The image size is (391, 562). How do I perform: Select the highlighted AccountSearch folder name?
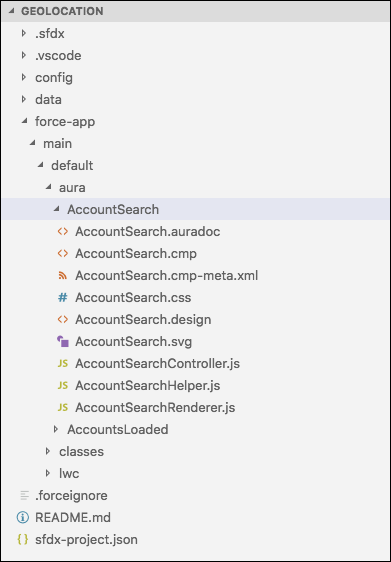(113, 210)
